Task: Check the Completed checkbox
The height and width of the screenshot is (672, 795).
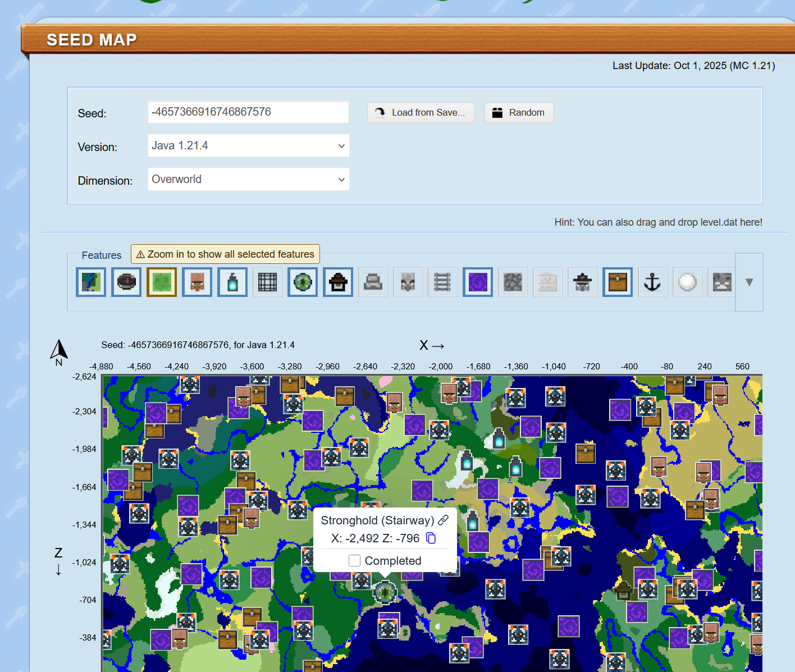Action: pyautogui.click(x=354, y=561)
